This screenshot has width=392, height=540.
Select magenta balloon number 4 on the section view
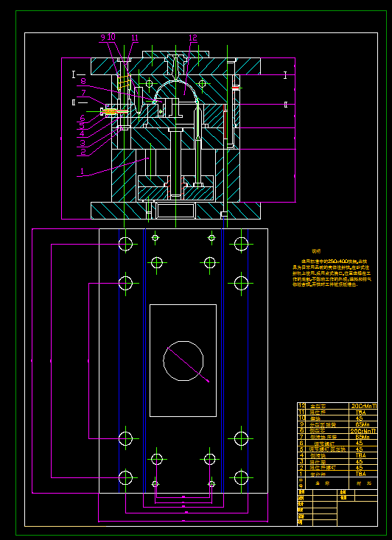[82, 133]
